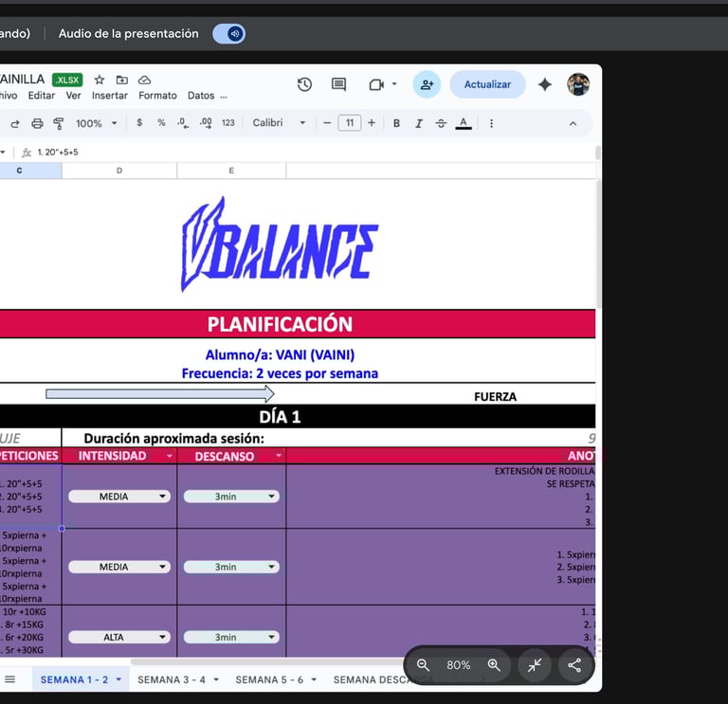Image resolution: width=728 pixels, height=704 pixels.
Task: Click the 80% zoom level
Action: coord(458,665)
